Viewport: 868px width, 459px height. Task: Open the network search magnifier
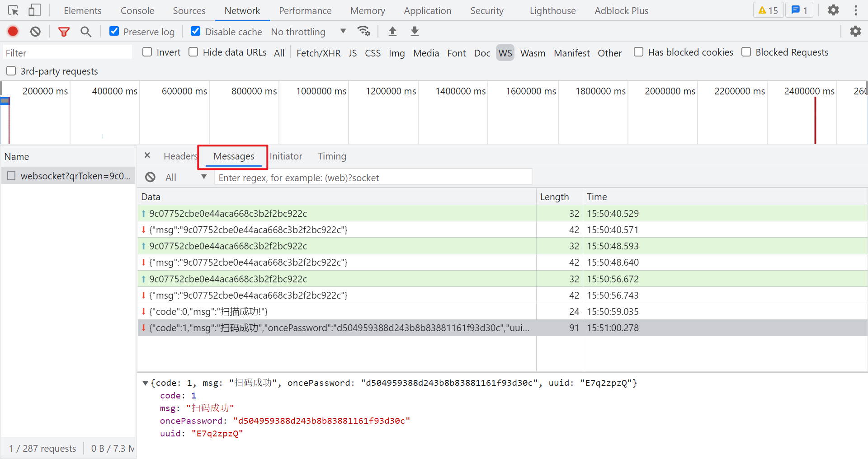coord(86,31)
